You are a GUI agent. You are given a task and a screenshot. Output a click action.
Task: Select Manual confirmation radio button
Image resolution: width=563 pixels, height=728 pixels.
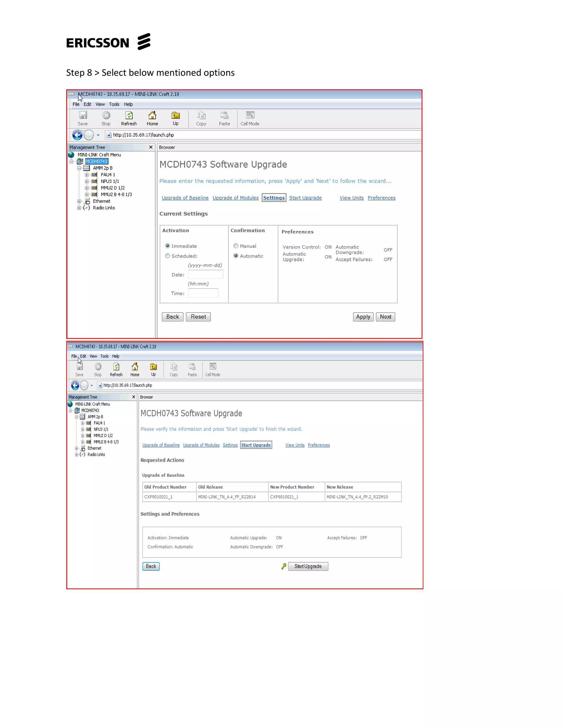236,246
